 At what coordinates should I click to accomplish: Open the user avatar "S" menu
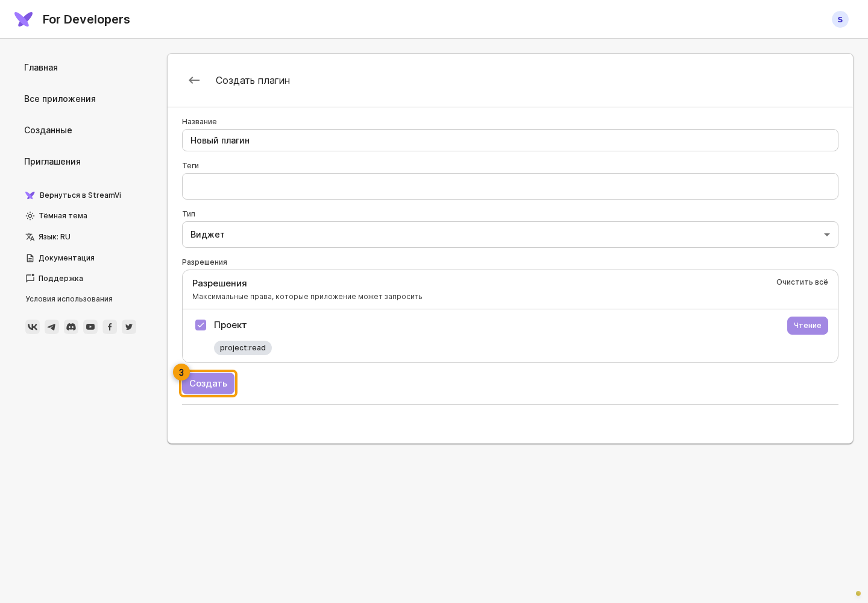[840, 19]
